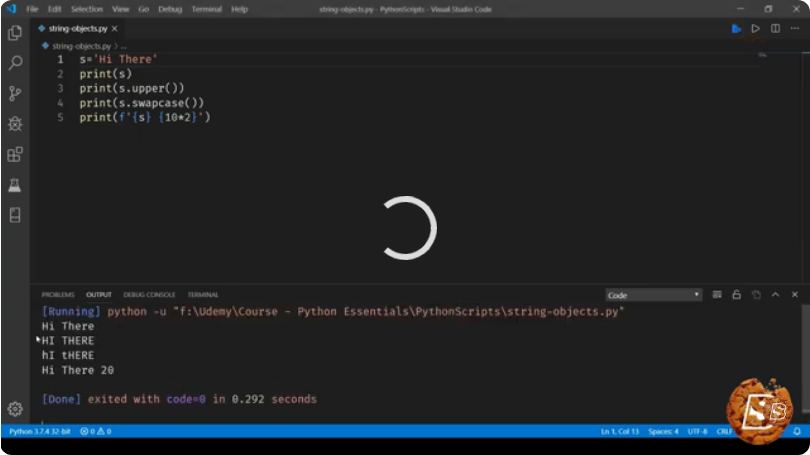Image resolution: width=810 pixels, height=455 pixels.
Task: Open the Manage gear icon
Action: (x=15, y=409)
